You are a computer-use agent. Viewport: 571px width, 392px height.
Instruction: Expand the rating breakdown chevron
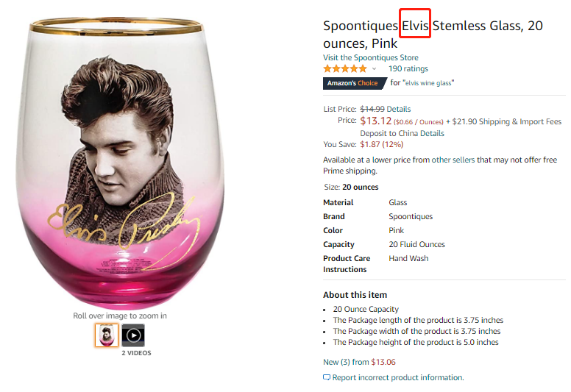[374, 69]
